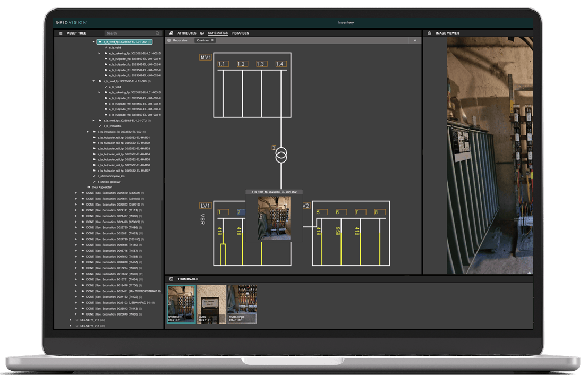Click the plus icon in the schematics toolbar
This screenshot has height=383, width=588.
pyautogui.click(x=415, y=40)
